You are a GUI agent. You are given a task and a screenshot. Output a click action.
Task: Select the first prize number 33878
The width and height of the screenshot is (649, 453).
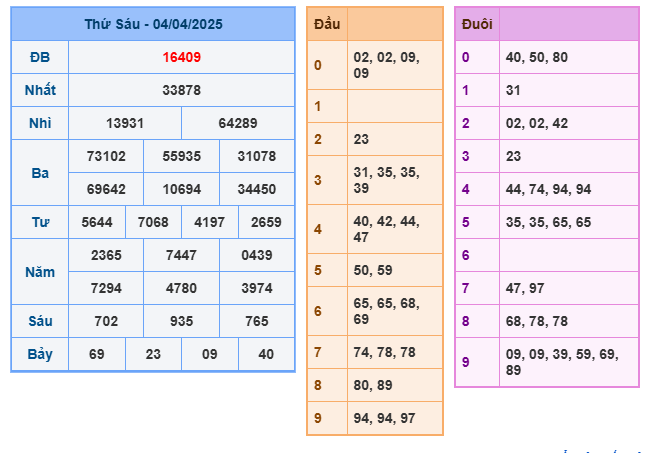182,90
